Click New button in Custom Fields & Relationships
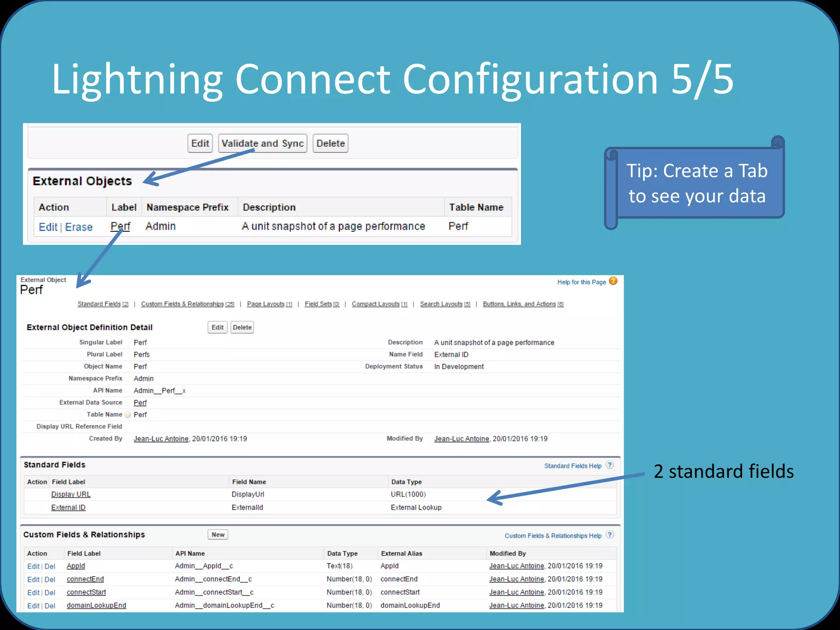Viewport: 840px width, 630px height. [218, 534]
